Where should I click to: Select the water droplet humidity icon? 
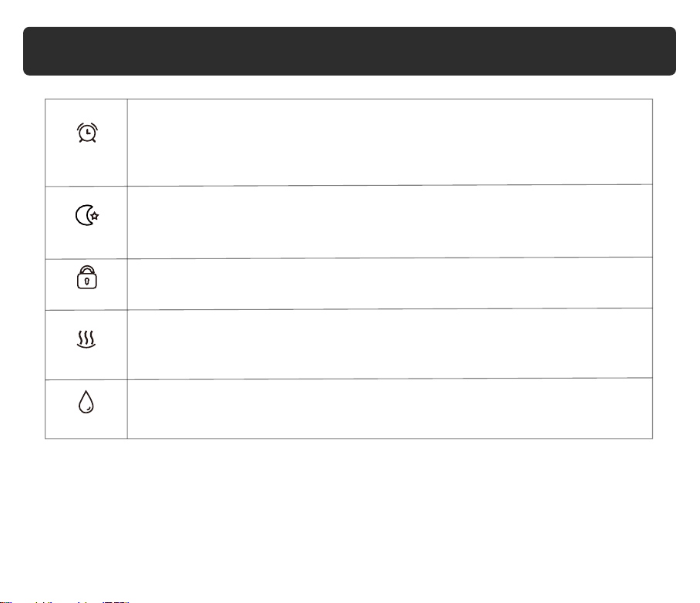[x=86, y=402]
